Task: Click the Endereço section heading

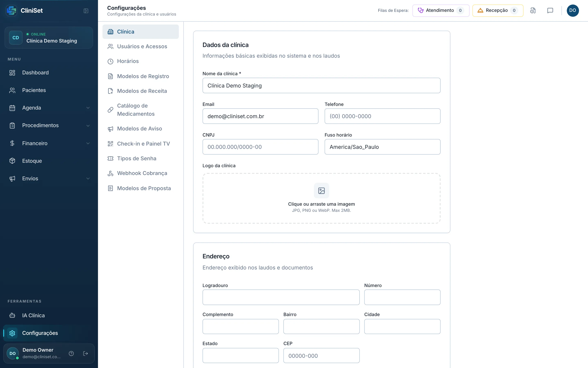Action: [216, 256]
